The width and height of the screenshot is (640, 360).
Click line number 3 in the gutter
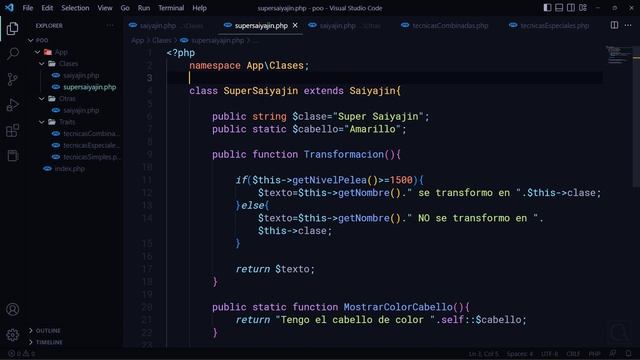[x=149, y=78]
